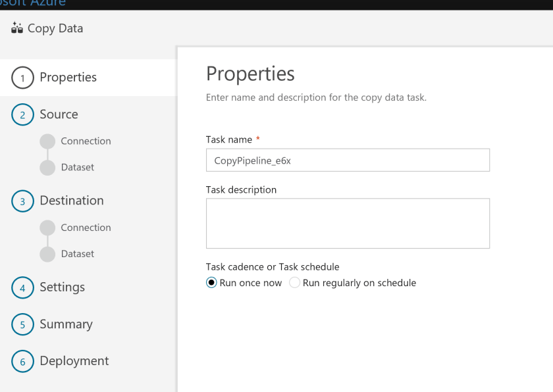Enable Run regularly on schedule
This screenshot has width=553, height=392.
[x=294, y=282]
